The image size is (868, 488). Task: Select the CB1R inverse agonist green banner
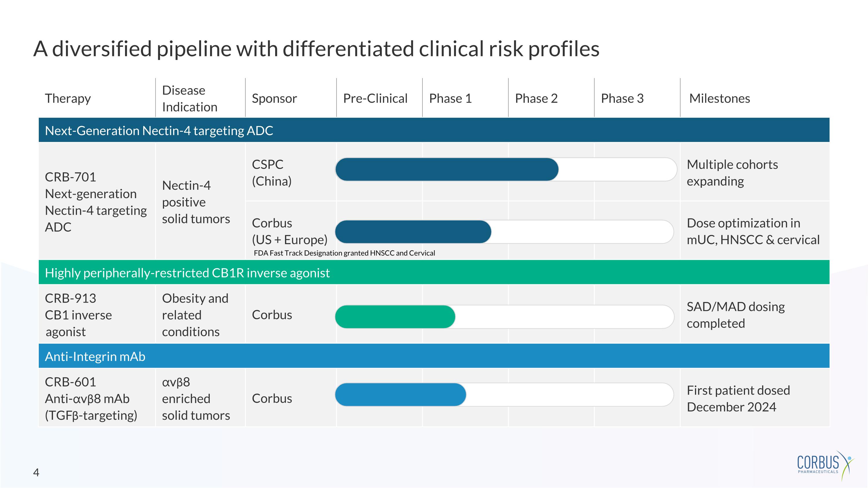[434, 272]
